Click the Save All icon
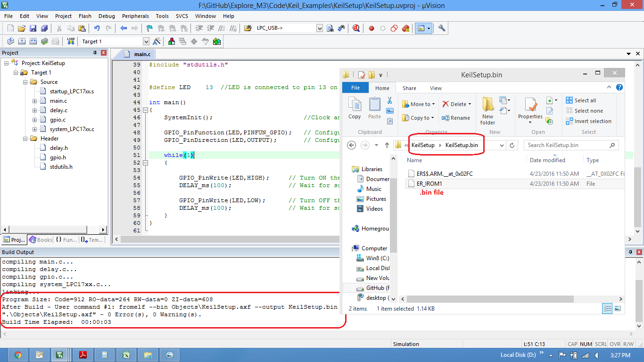Viewport: 644px width, 362px height. pyautogui.click(x=44, y=28)
